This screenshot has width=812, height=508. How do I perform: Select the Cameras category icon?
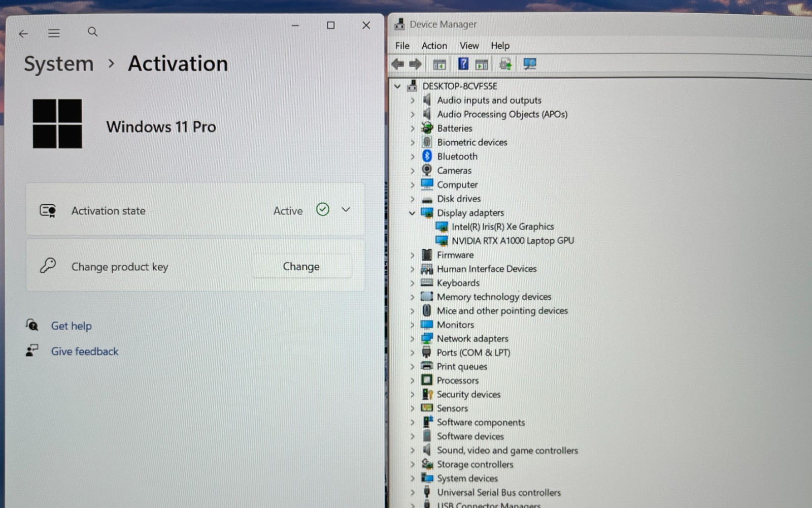[427, 170]
